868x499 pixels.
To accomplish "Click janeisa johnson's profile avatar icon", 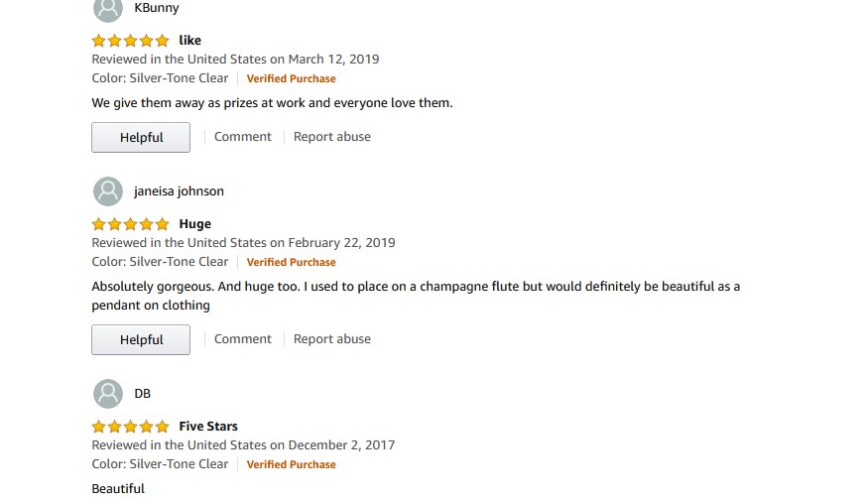I will coord(107,191).
